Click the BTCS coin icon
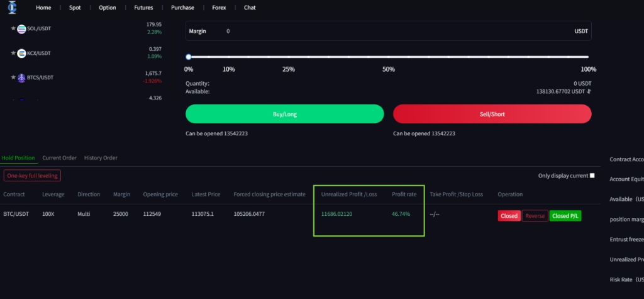This screenshot has width=644, height=299. click(x=21, y=77)
